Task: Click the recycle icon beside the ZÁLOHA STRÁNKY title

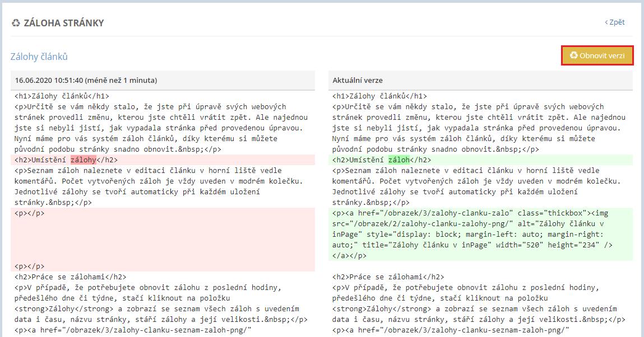Action: (16, 23)
